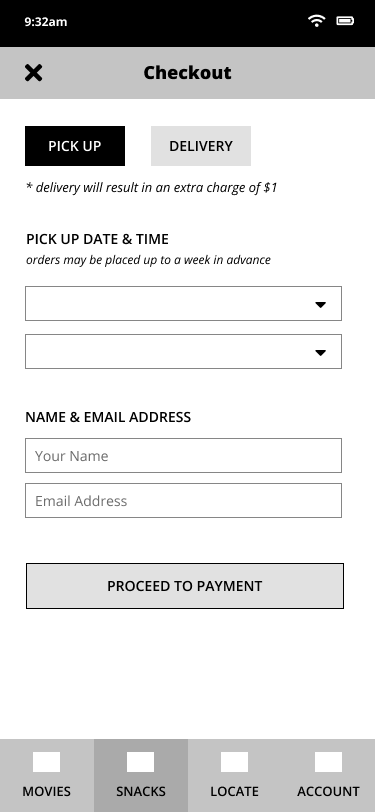Screen dimensions: 375x812
Task: Close the Checkout screen with the X icon
Action: coord(34,73)
